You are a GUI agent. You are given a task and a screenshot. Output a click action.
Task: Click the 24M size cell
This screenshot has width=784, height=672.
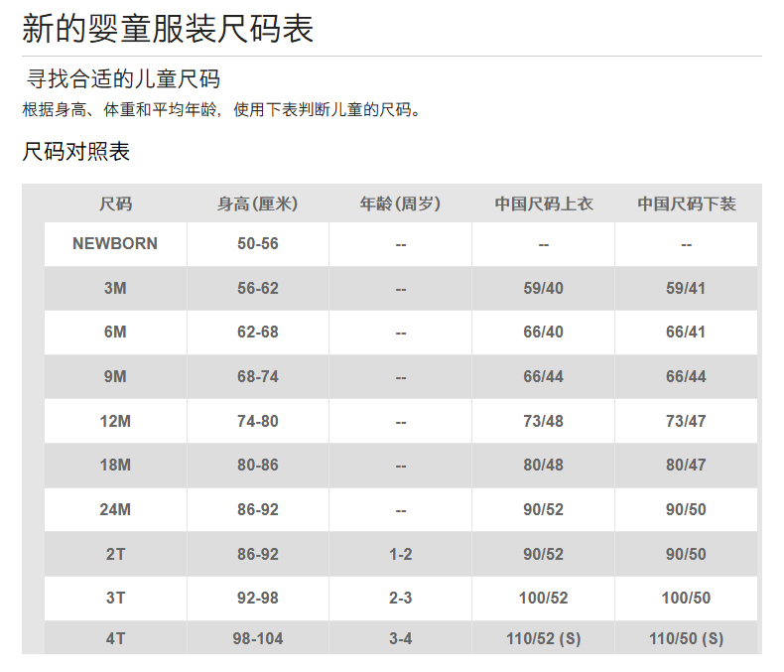115,509
